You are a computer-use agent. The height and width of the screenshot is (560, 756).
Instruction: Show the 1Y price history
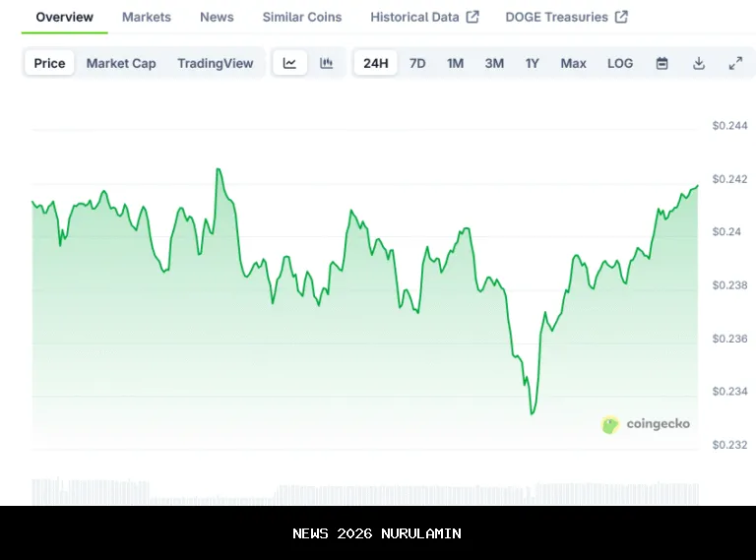(x=533, y=63)
